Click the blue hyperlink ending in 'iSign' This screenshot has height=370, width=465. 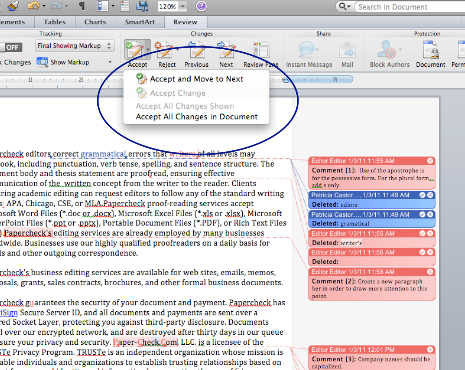[x=9, y=312]
